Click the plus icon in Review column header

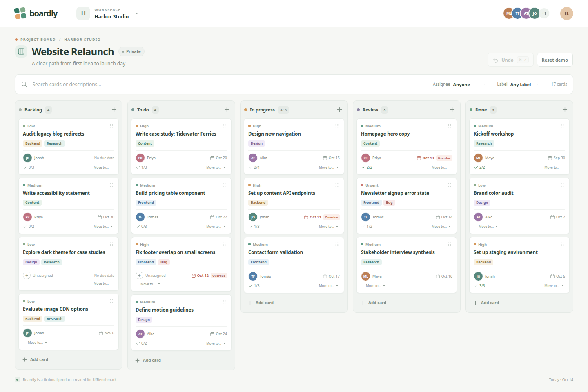(452, 110)
